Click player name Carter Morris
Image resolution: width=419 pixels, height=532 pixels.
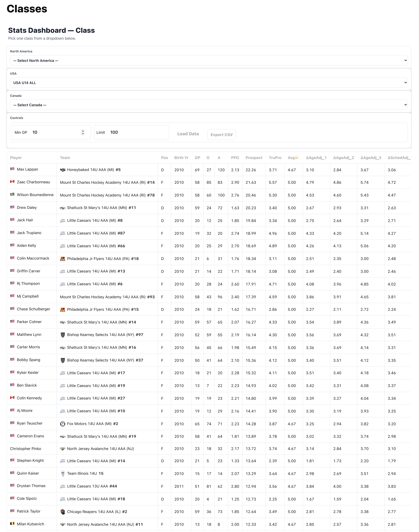pos(28,347)
